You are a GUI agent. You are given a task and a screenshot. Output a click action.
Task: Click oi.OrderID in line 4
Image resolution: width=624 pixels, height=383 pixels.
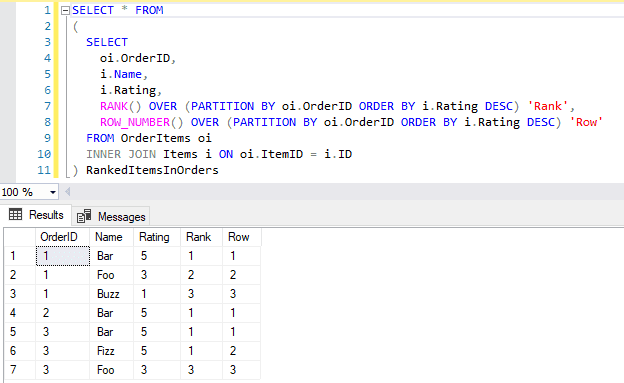(x=135, y=58)
